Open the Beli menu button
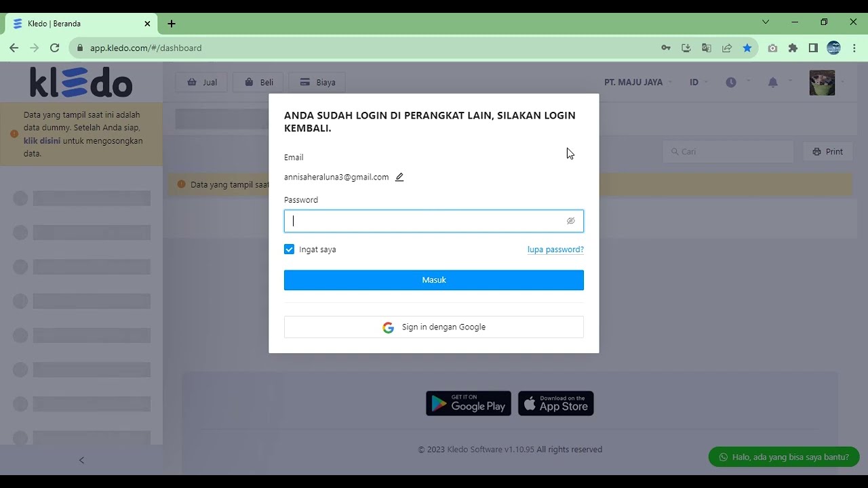868x488 pixels. 258,82
